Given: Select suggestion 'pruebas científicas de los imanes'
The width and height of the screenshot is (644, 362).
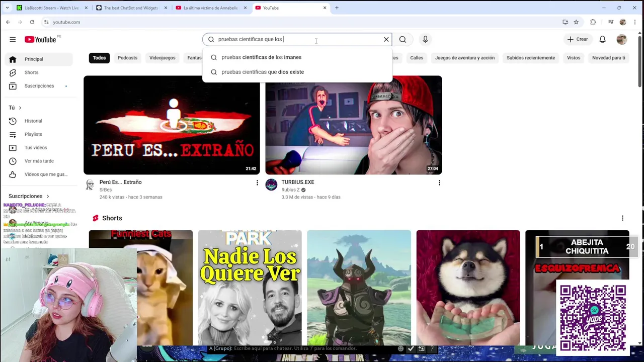Looking at the screenshot, I should (297, 57).
